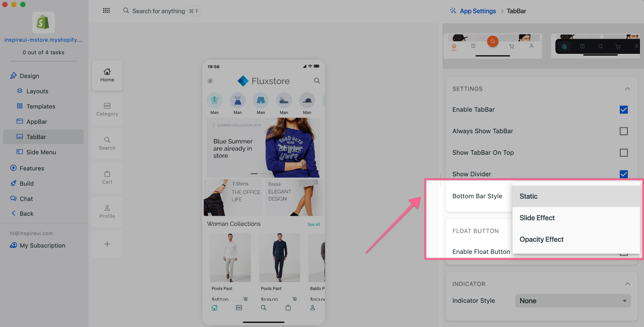Open AppBar in the Design sidebar
644x327 pixels.
[36, 122]
